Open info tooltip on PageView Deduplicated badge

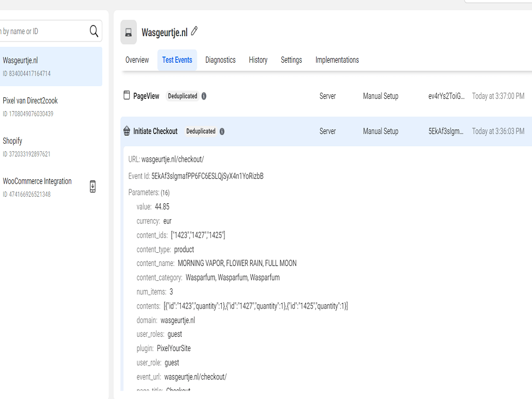(204, 96)
